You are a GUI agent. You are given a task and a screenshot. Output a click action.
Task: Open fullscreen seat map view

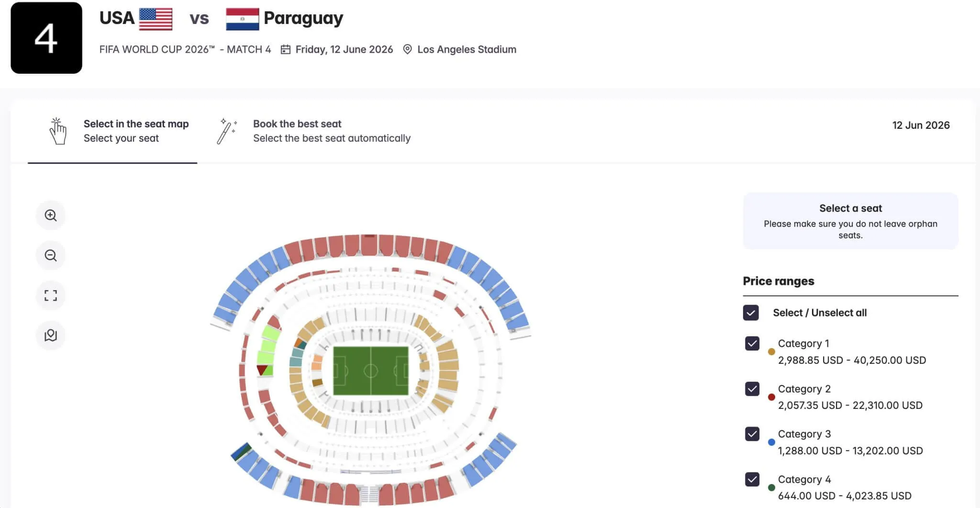51,295
